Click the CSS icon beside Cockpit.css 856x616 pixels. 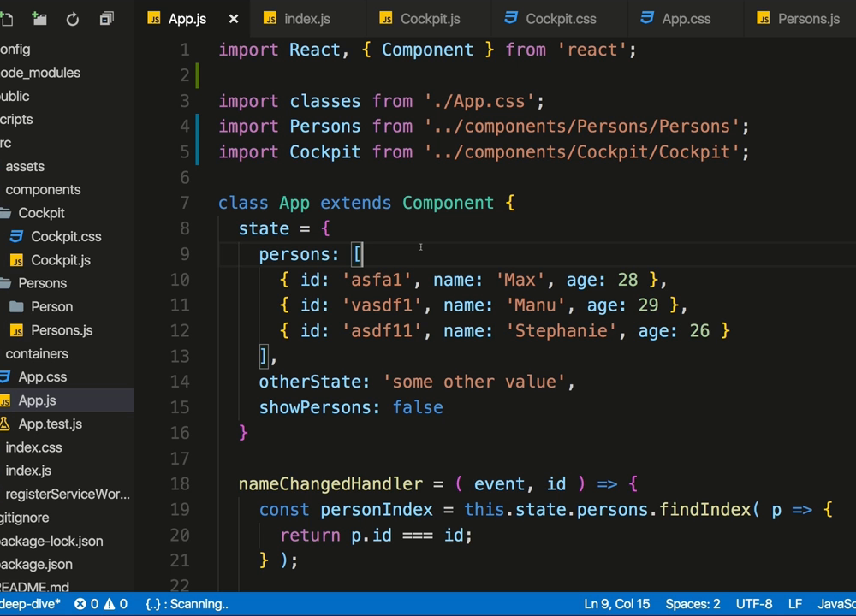point(16,236)
